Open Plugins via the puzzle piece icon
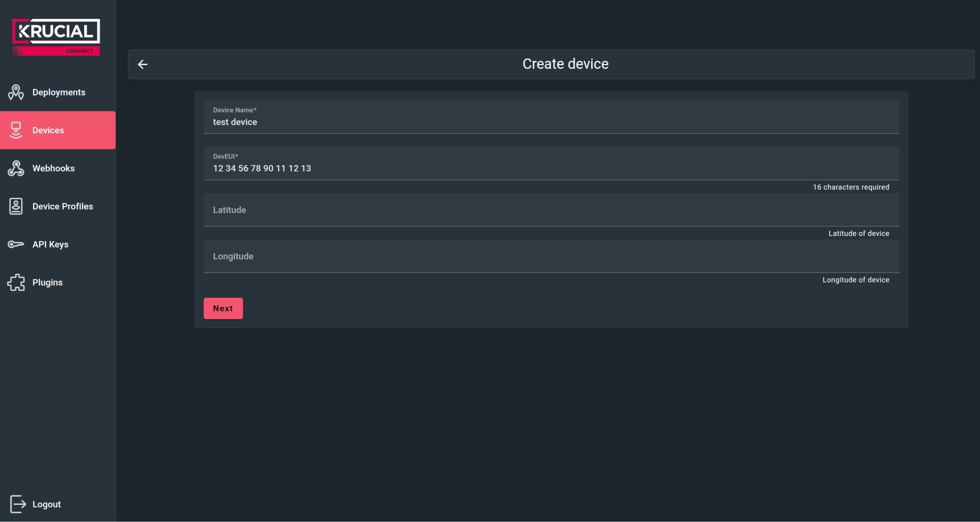The image size is (980, 522). coord(16,282)
